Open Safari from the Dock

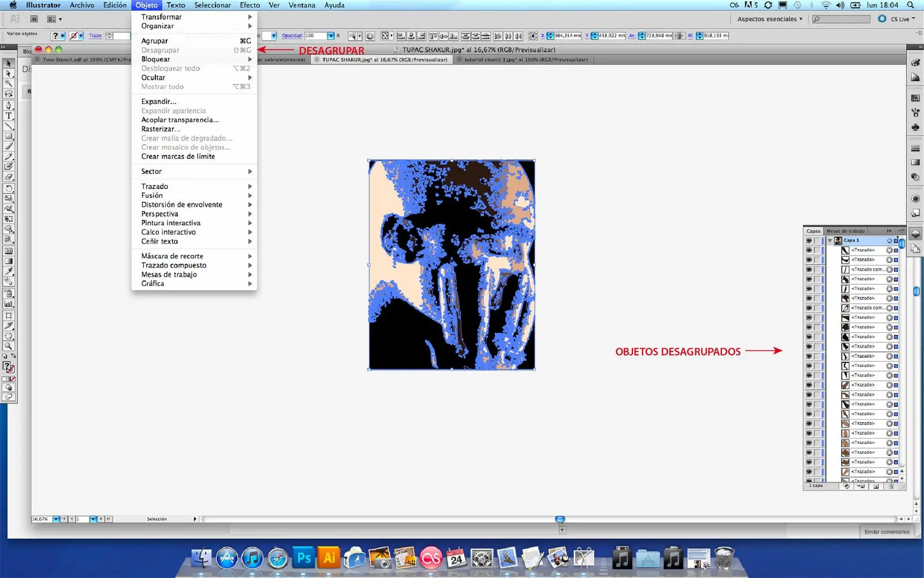[x=278, y=558]
